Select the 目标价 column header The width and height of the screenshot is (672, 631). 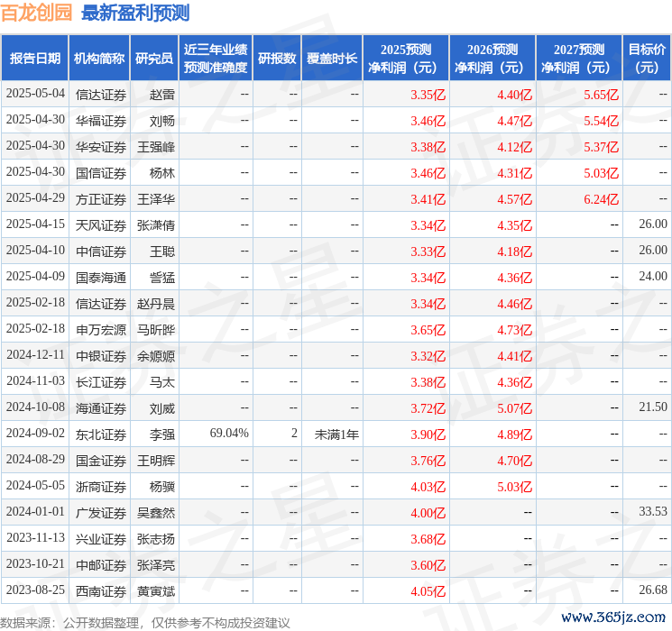coord(647,59)
